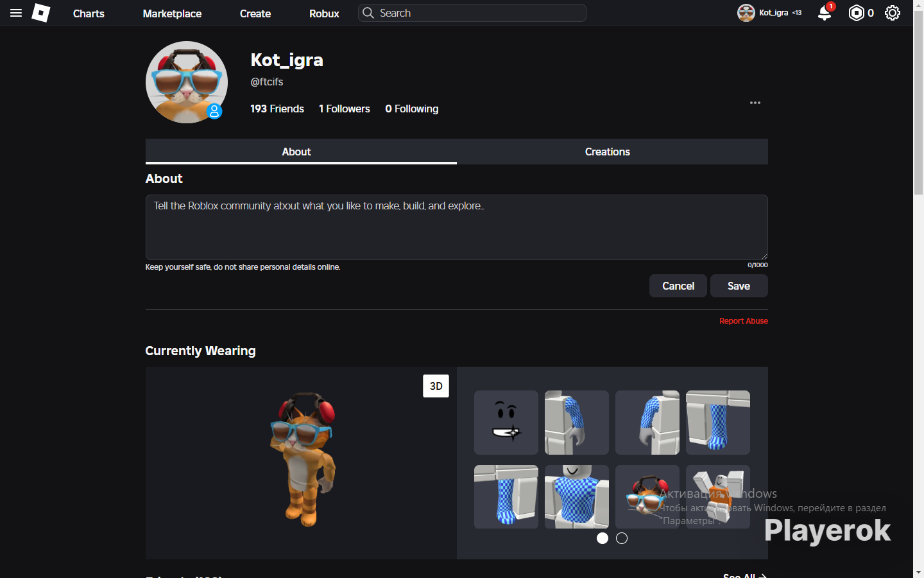Toggle the 3D avatar view
The height and width of the screenshot is (578, 924).
pyautogui.click(x=436, y=386)
